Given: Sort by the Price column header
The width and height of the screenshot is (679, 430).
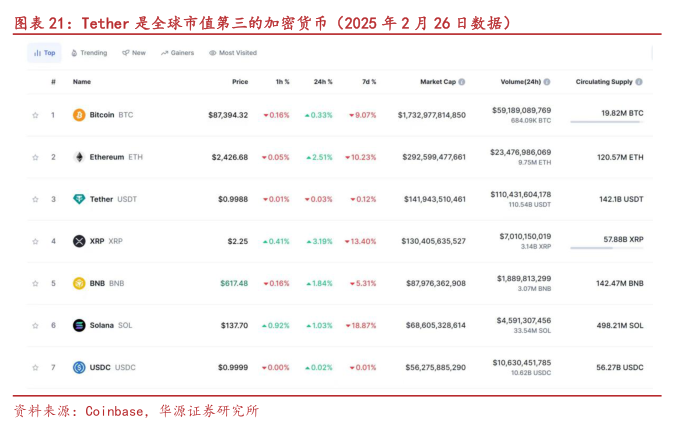Looking at the screenshot, I should point(240,81).
